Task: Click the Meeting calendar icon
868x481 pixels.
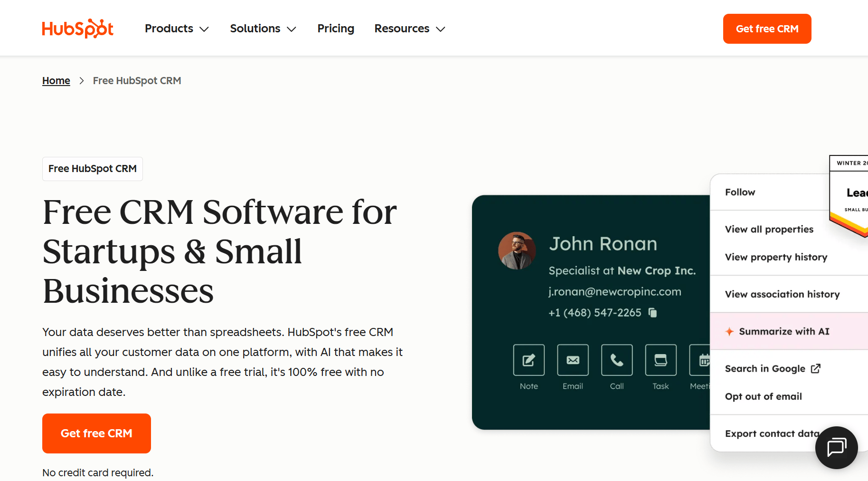Action: coord(701,360)
